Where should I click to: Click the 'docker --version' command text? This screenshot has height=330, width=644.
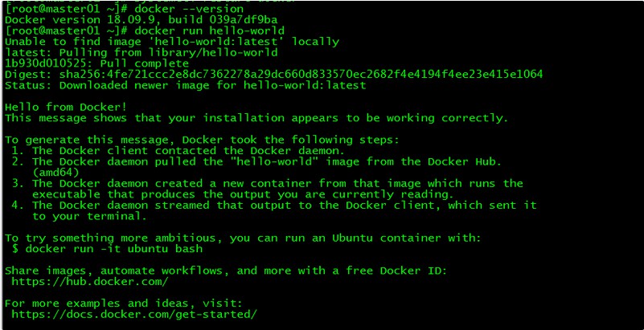click(189, 9)
